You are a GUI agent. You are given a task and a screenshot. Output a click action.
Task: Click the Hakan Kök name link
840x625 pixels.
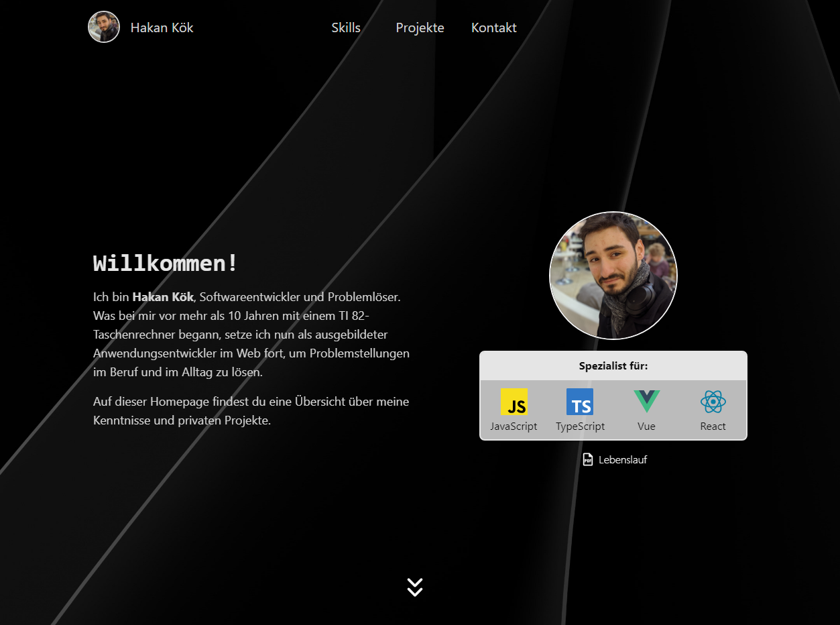click(x=162, y=27)
